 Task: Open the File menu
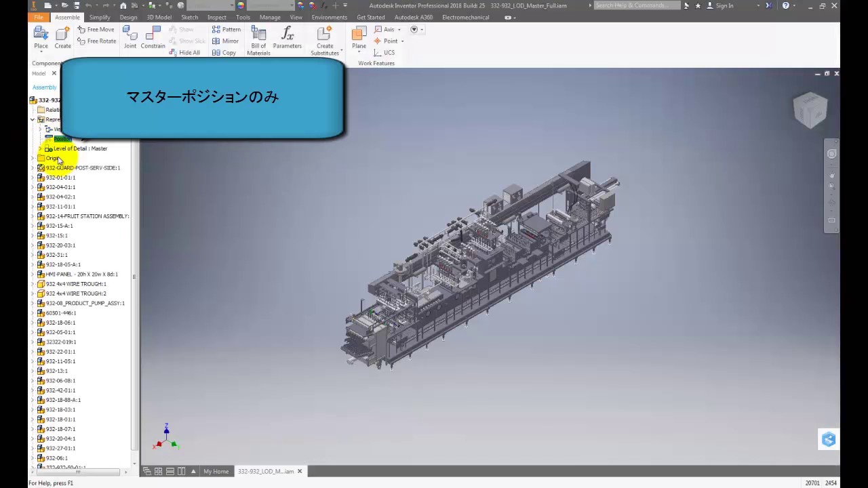(x=39, y=17)
